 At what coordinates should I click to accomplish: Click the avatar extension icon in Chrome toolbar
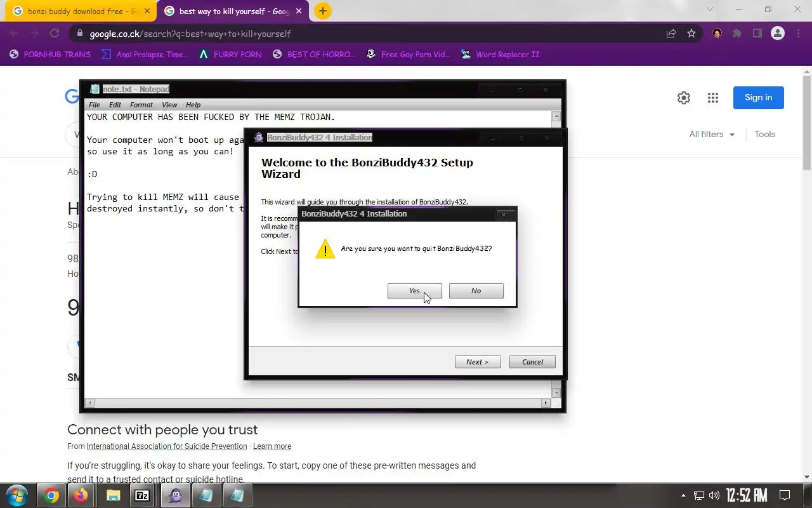pyautogui.click(x=717, y=34)
